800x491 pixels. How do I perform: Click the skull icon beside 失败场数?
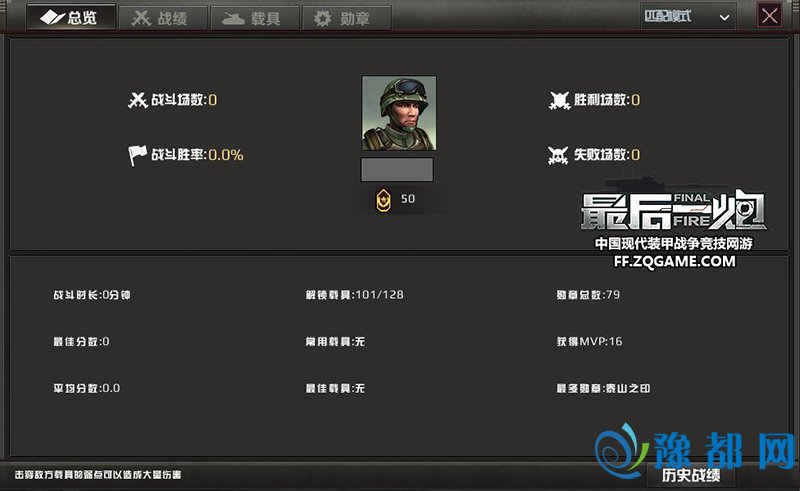pos(558,155)
